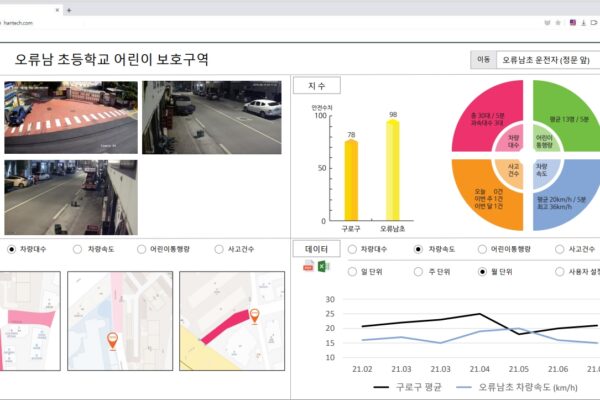Screen dimensions: 600x400
Task: Click the orange pin on middle map
Action: (113, 342)
